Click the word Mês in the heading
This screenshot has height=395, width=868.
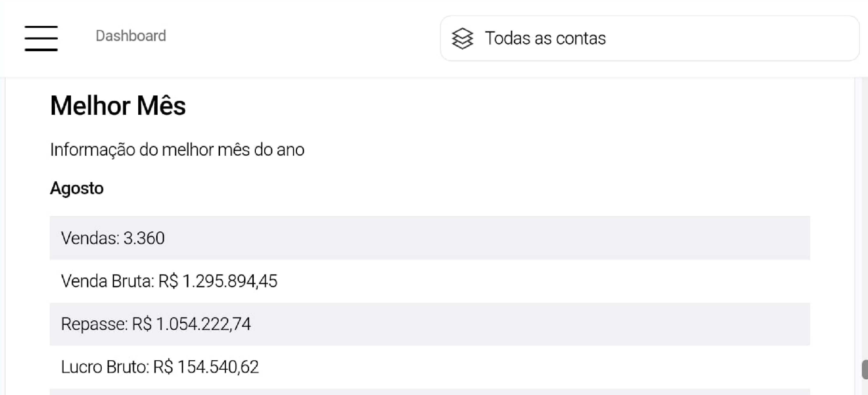pyautogui.click(x=161, y=106)
